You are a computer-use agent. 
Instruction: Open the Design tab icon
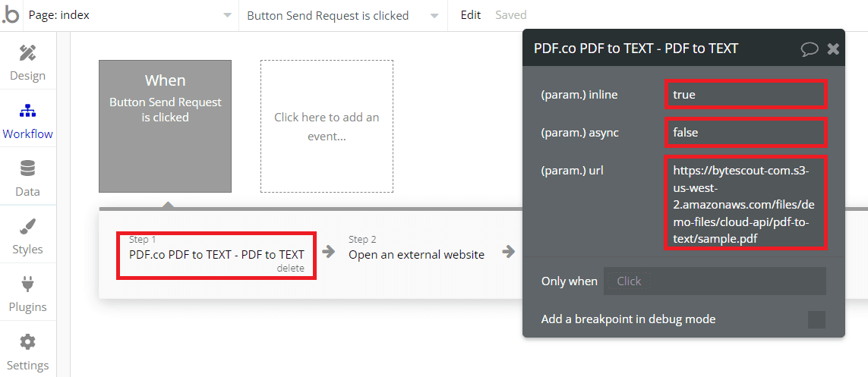27,53
